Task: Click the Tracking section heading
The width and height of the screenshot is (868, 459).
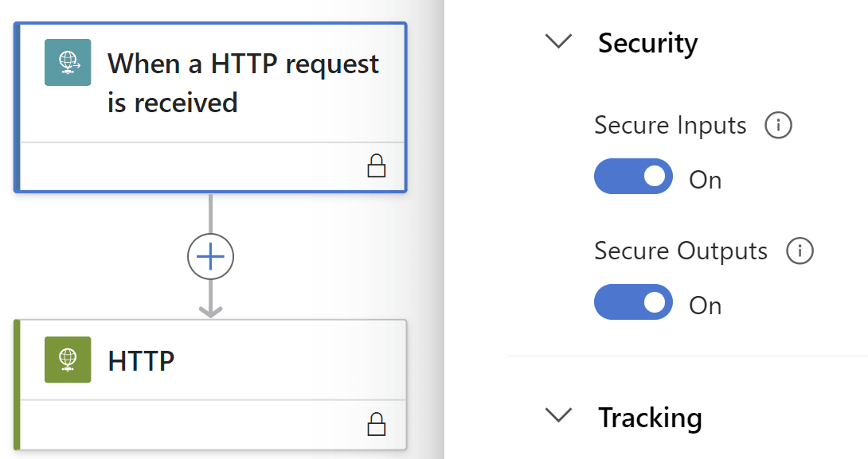Action: pyautogui.click(x=651, y=417)
